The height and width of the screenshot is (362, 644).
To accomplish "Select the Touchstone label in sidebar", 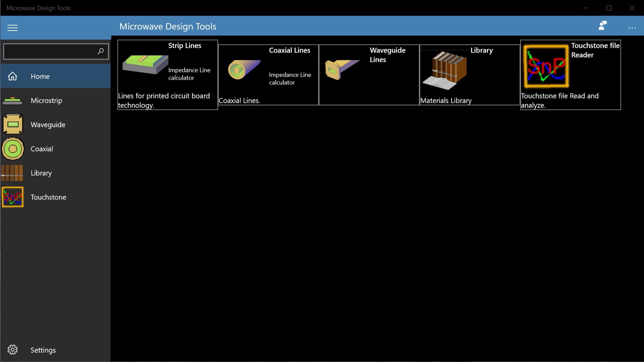I will [48, 197].
